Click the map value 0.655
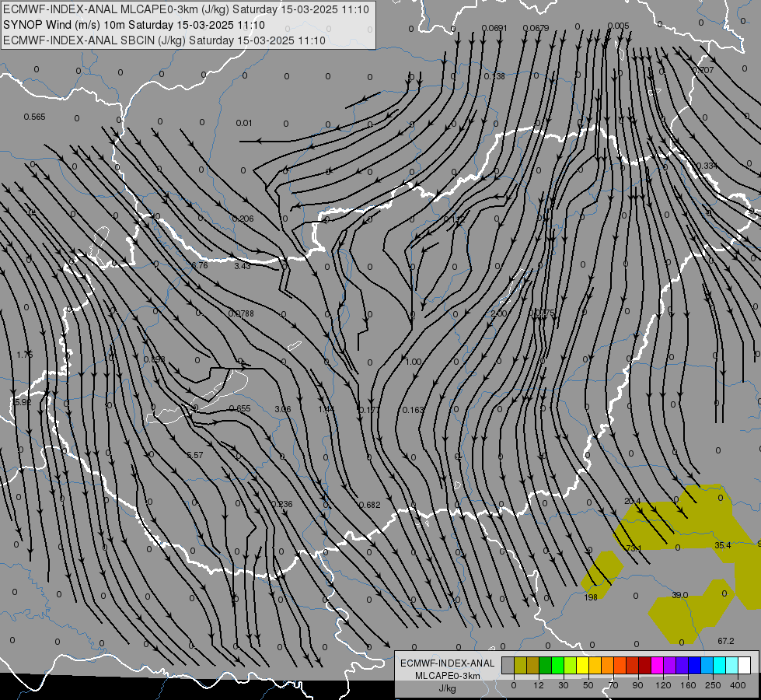The height and width of the screenshot is (700, 761). [x=239, y=408]
